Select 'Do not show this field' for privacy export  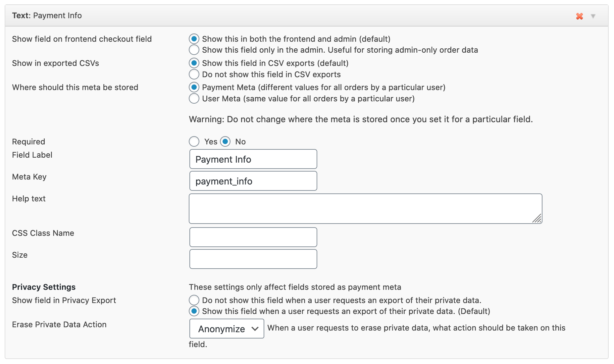tap(194, 300)
